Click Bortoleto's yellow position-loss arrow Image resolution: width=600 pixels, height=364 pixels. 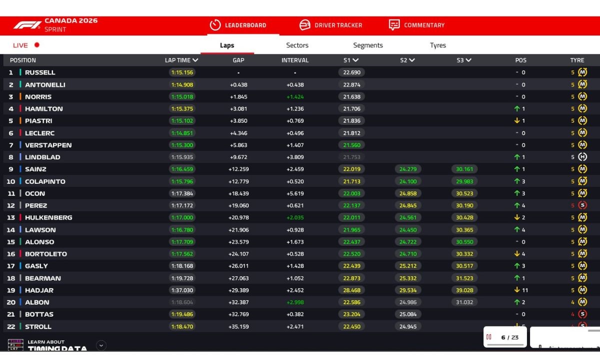(x=517, y=254)
